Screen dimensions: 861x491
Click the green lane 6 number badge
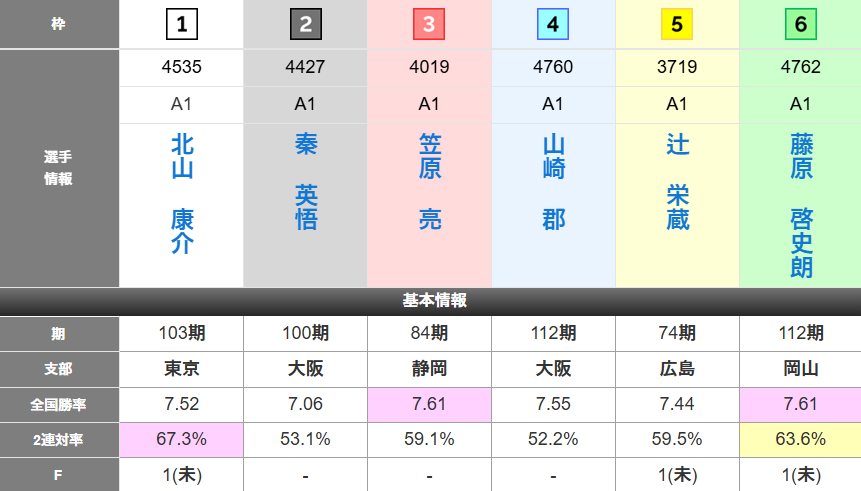801,24
